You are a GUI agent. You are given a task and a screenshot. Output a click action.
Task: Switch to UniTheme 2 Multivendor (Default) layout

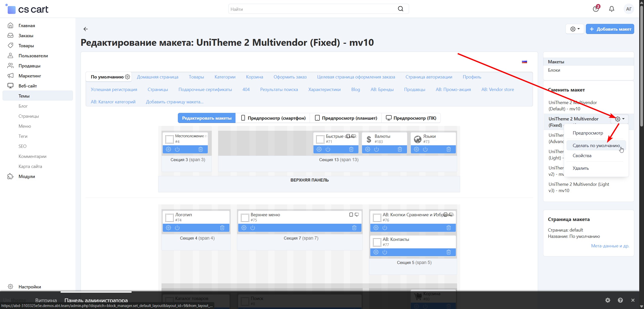pos(573,106)
